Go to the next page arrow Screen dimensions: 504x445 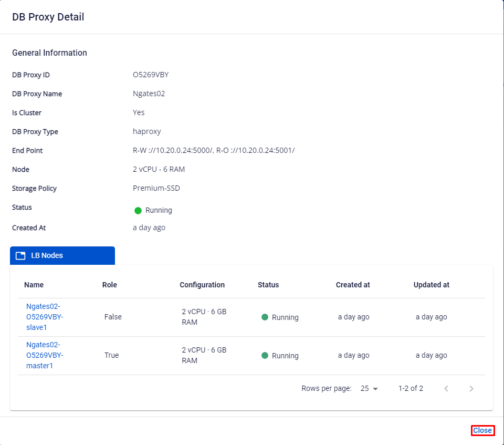click(x=471, y=389)
